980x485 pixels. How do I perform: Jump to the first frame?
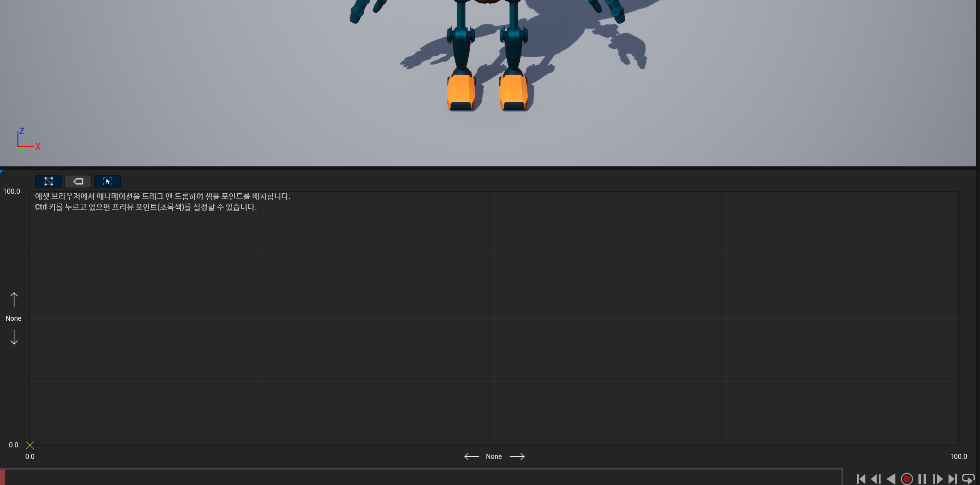point(861,479)
